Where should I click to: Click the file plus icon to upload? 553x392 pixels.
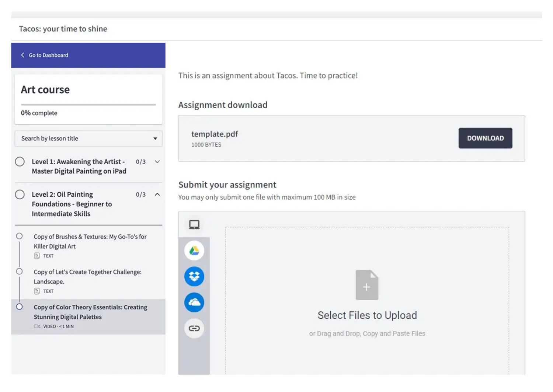coord(367,285)
